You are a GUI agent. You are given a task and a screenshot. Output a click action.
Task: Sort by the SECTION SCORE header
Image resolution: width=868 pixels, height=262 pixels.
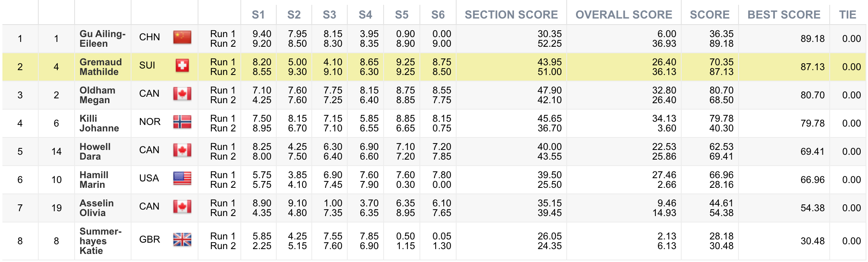click(511, 15)
